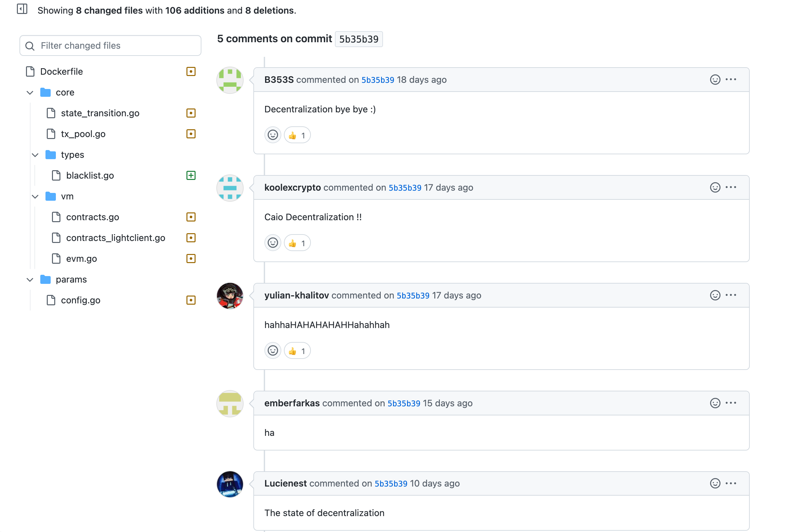Viewport: 803px width, 532px height.
Task: Open options menu on koolexcrypto comment
Action: pyautogui.click(x=731, y=187)
